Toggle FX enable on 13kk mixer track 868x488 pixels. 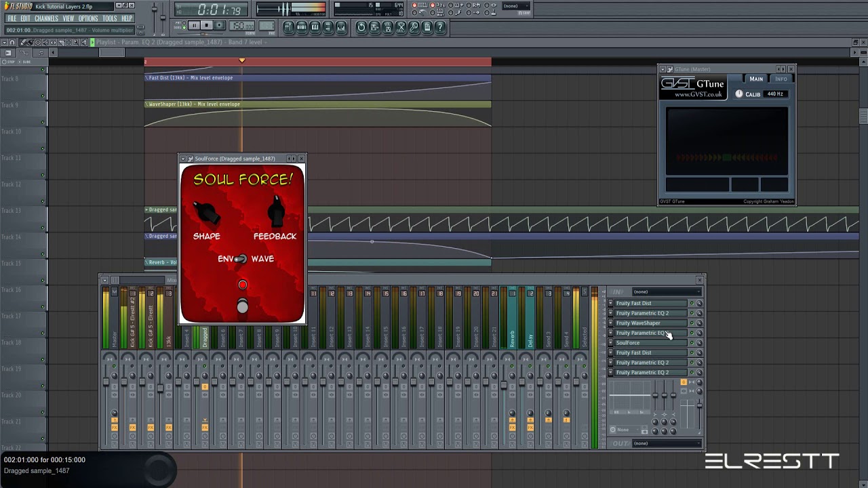click(169, 428)
